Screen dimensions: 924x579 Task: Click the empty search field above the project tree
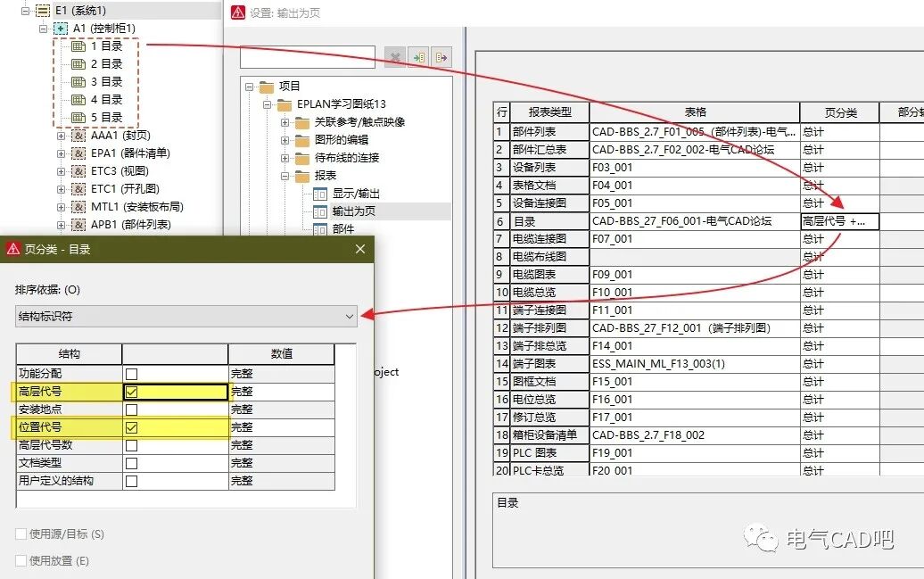point(308,57)
